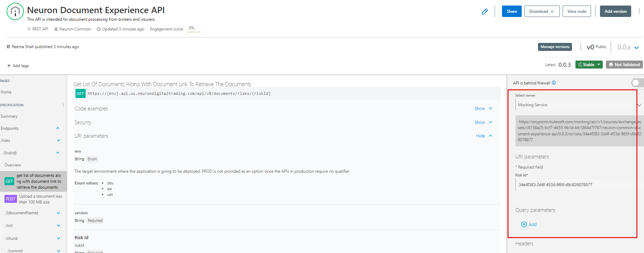This screenshot has width=644, height=253.
Task: Toggle the API is behind firewall switch
Action: click(x=636, y=83)
